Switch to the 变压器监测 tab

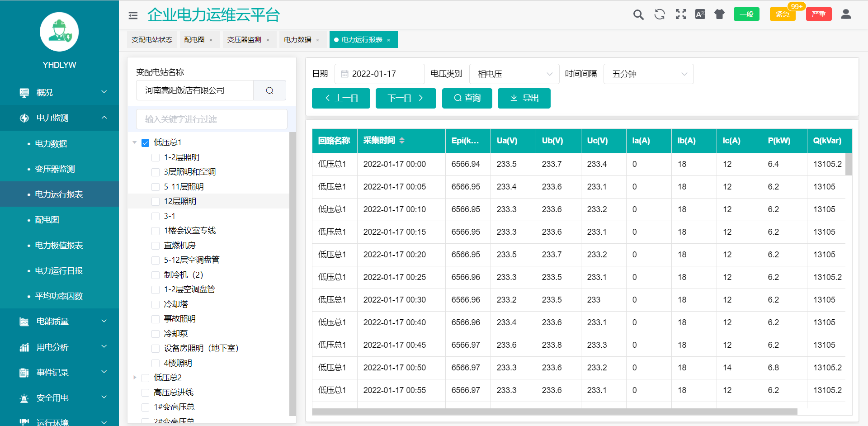[x=244, y=40]
